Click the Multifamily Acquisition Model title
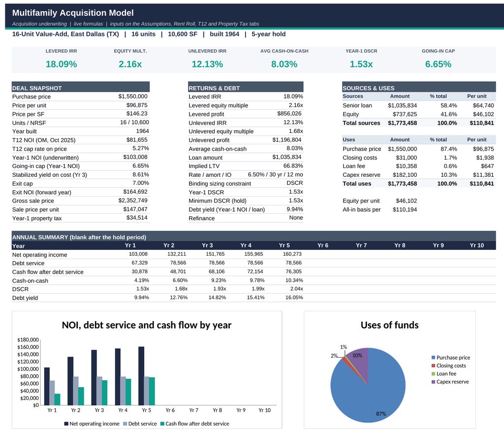Image resolution: width=504 pixels, height=431 pixels. point(73,13)
